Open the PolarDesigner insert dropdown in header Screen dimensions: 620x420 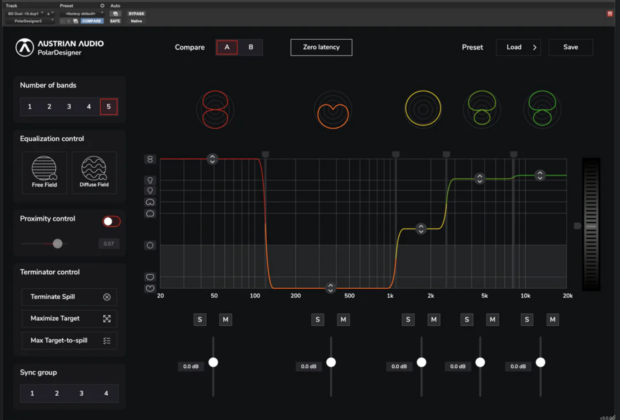click(30, 21)
